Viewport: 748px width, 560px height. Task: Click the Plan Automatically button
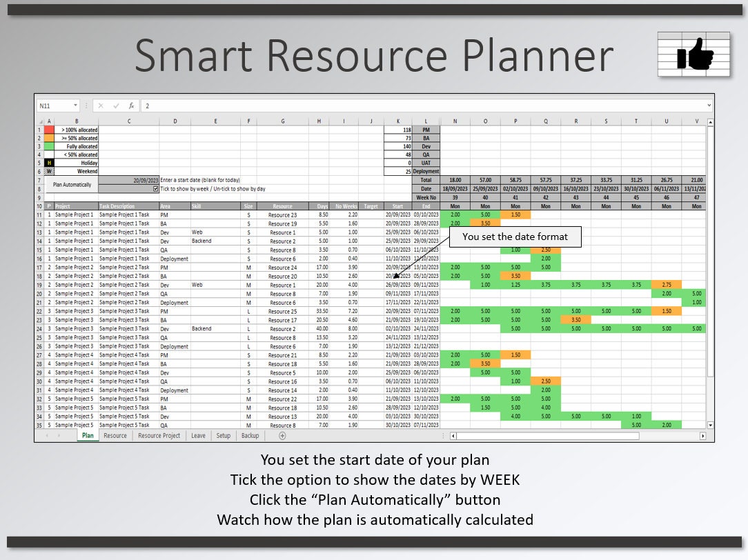pyautogui.click(x=71, y=185)
